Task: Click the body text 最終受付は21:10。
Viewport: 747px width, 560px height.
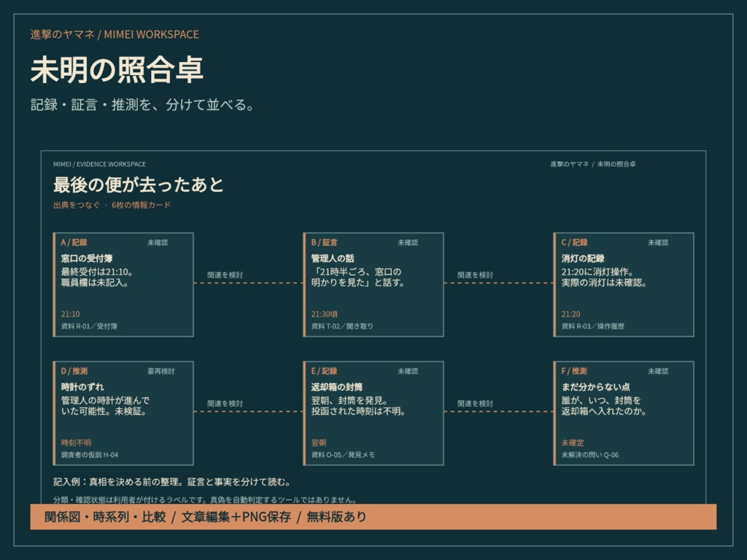Action: click(x=97, y=272)
